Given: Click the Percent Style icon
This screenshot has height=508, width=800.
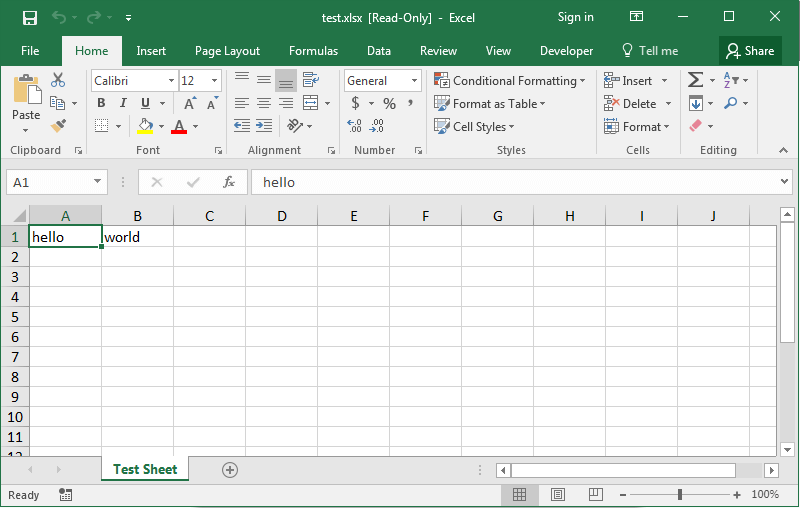Looking at the screenshot, I should pos(389,103).
